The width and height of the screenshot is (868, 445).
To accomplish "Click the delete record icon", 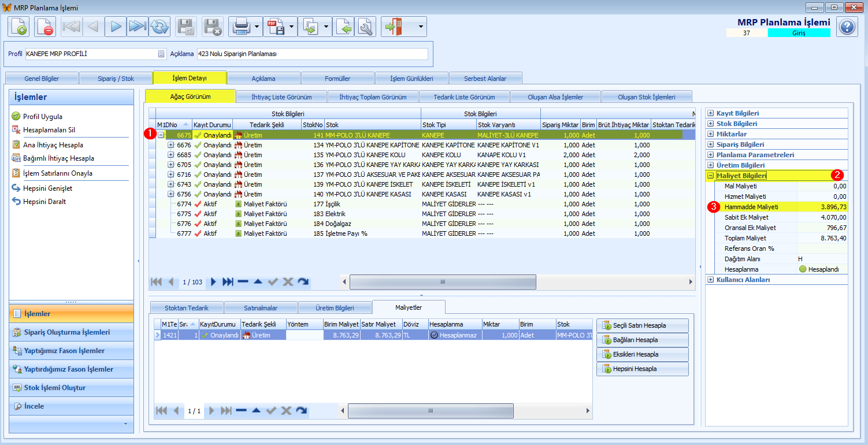I will pyautogui.click(x=45, y=27).
